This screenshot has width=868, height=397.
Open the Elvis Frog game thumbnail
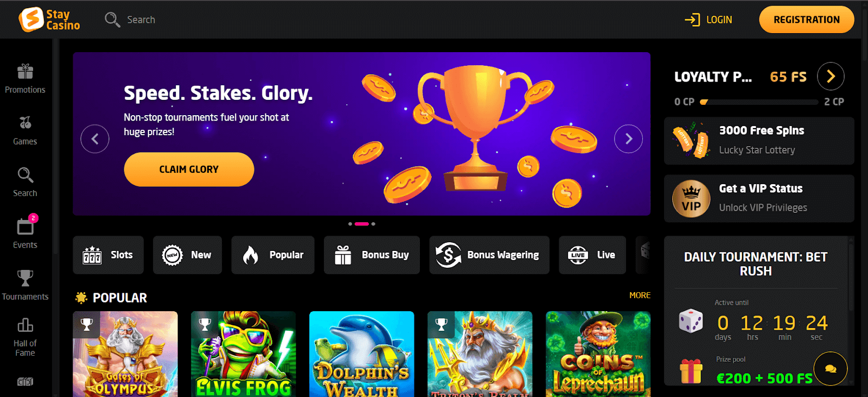point(244,354)
